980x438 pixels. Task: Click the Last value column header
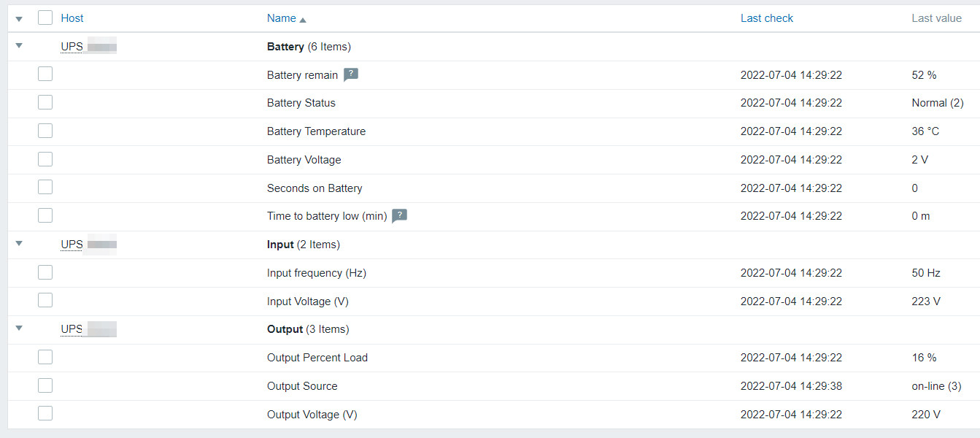[x=936, y=18]
